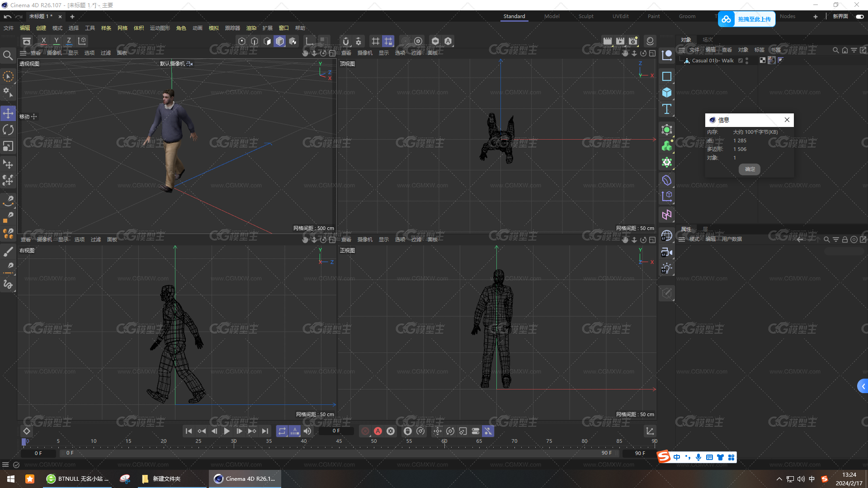The height and width of the screenshot is (488, 868).
Task: Click render view clapperboard icon
Action: [x=608, y=41]
